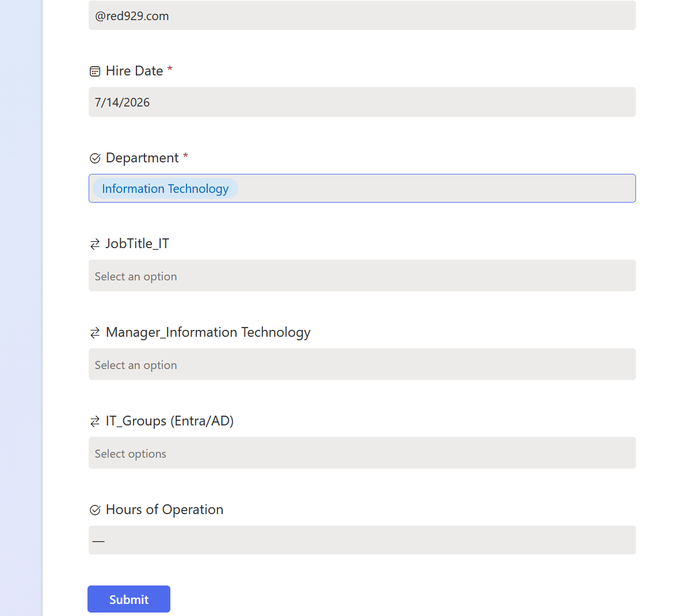Click the JobTitle_IT label text
This screenshot has height=616, width=678.
[138, 244]
